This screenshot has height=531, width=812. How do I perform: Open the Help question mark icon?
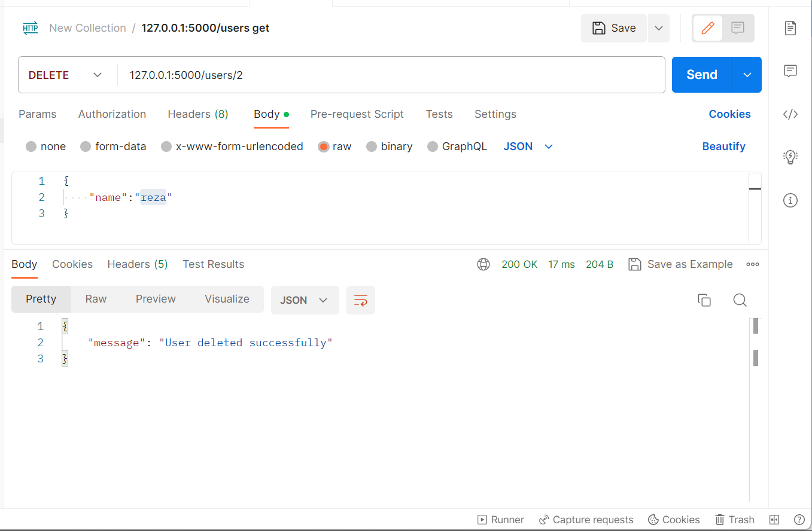(799, 520)
